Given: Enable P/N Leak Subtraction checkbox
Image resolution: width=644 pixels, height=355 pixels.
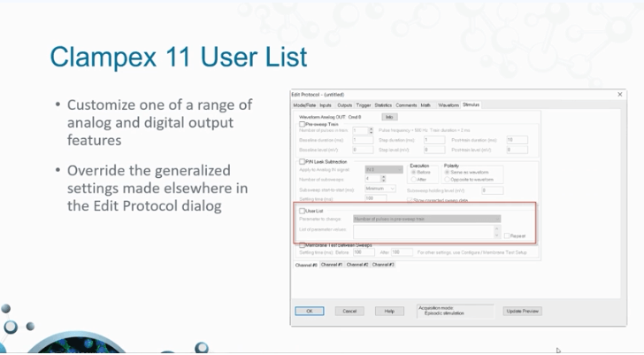Looking at the screenshot, I should pos(303,161).
